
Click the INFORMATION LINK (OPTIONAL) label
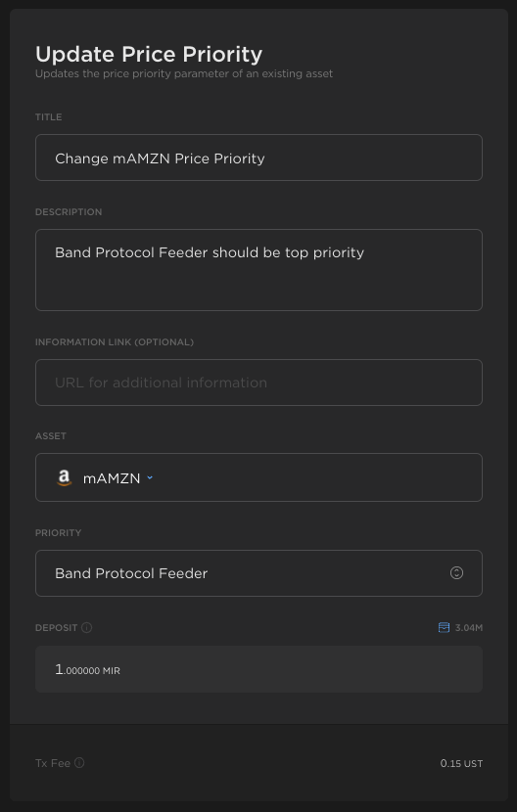pyautogui.click(x=115, y=341)
